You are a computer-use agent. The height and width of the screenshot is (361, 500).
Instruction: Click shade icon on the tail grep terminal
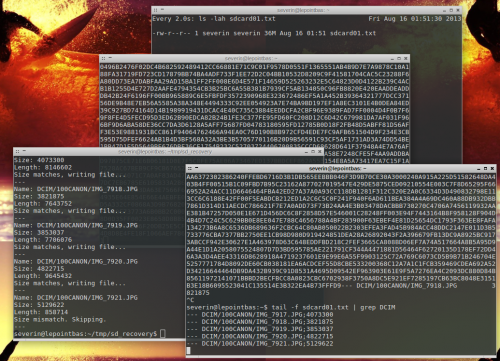196,168
